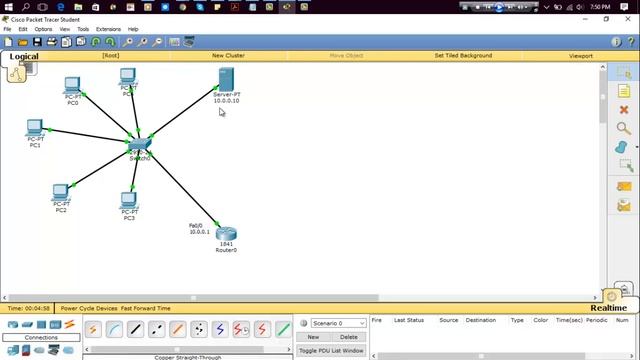Select the Connections lightning category
Screen dimensions: 640x360
coord(70,324)
